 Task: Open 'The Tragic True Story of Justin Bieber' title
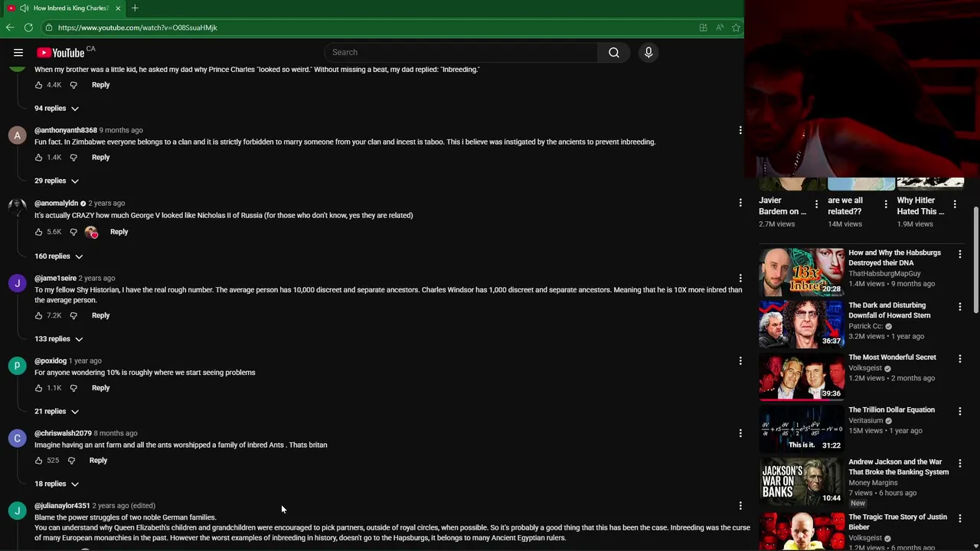[897, 522]
